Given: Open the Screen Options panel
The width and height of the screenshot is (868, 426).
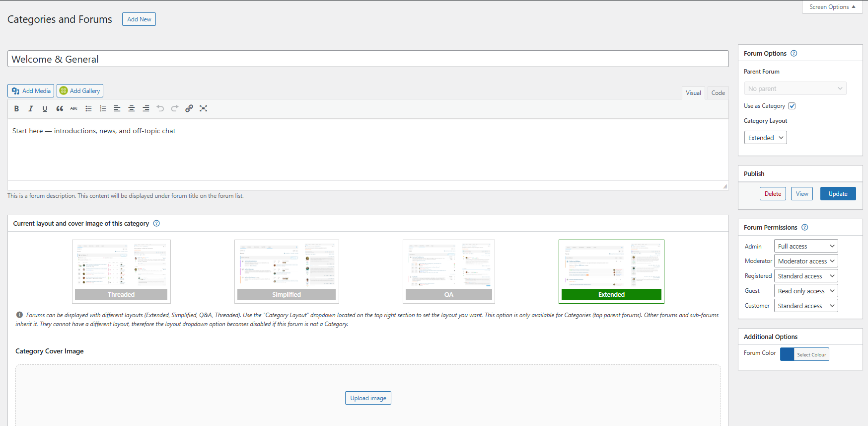Looking at the screenshot, I should (832, 7).
